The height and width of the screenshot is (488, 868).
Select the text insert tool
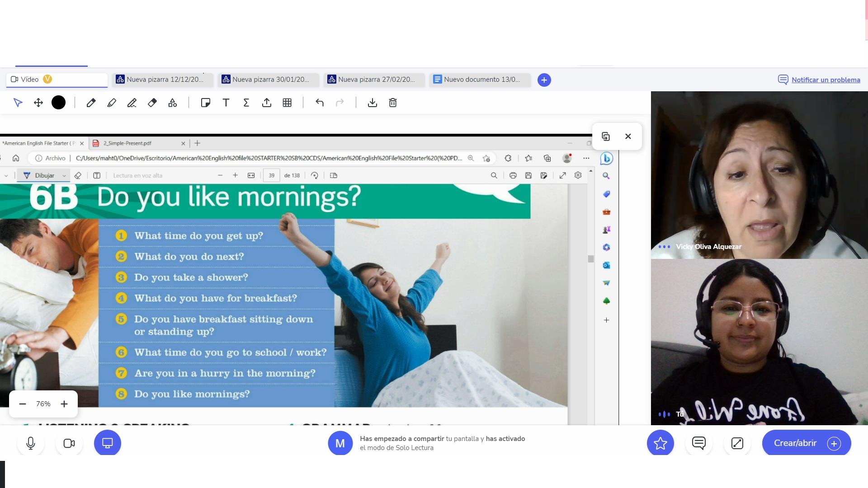pyautogui.click(x=226, y=103)
